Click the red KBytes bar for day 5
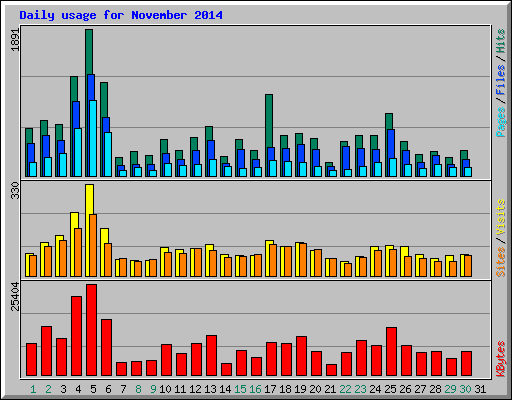This screenshot has height=400, width=512. 92,330
